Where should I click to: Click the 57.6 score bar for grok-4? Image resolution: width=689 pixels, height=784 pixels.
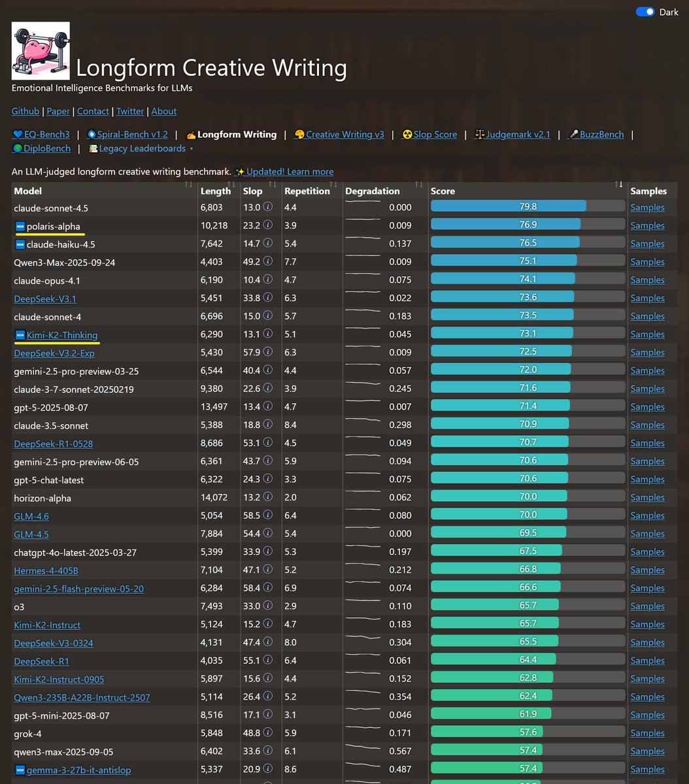coord(528,732)
